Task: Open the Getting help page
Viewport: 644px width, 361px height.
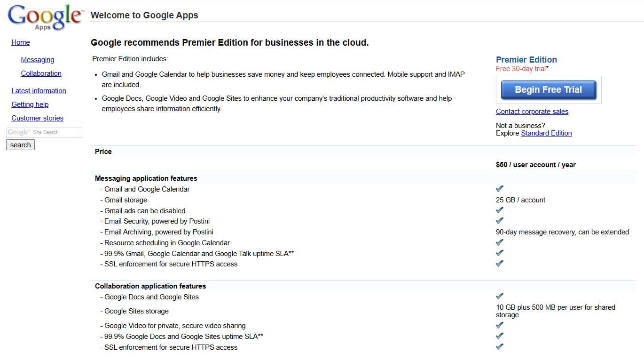Action: pos(30,104)
